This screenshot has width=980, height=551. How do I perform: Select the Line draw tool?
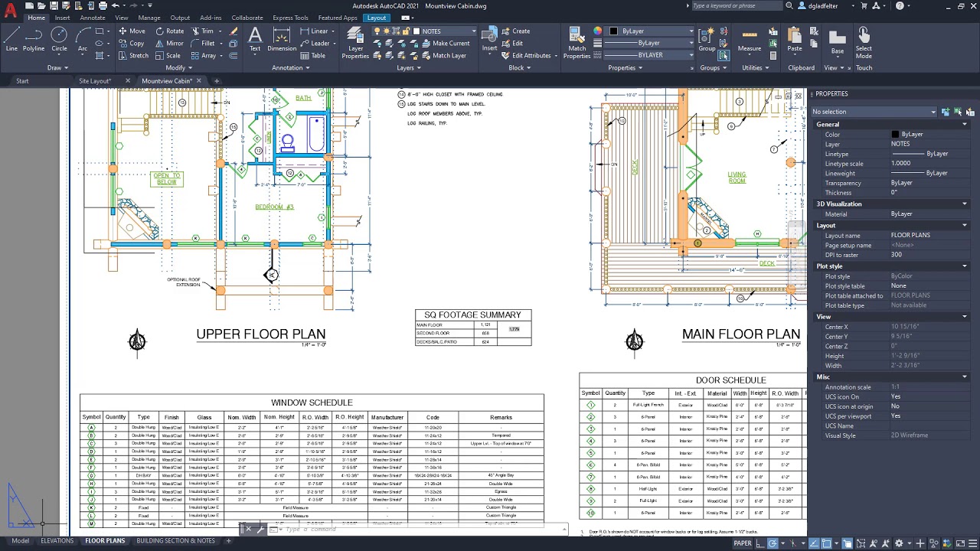[11, 39]
